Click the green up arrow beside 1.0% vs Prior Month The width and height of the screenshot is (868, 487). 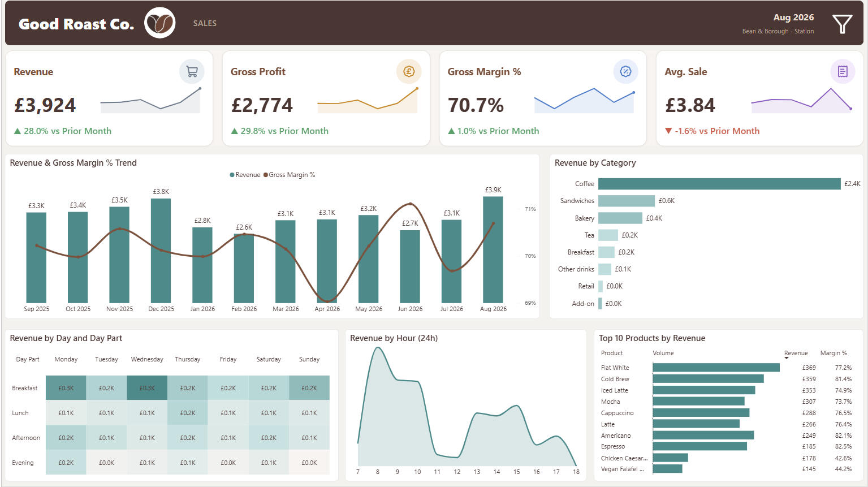pos(451,131)
